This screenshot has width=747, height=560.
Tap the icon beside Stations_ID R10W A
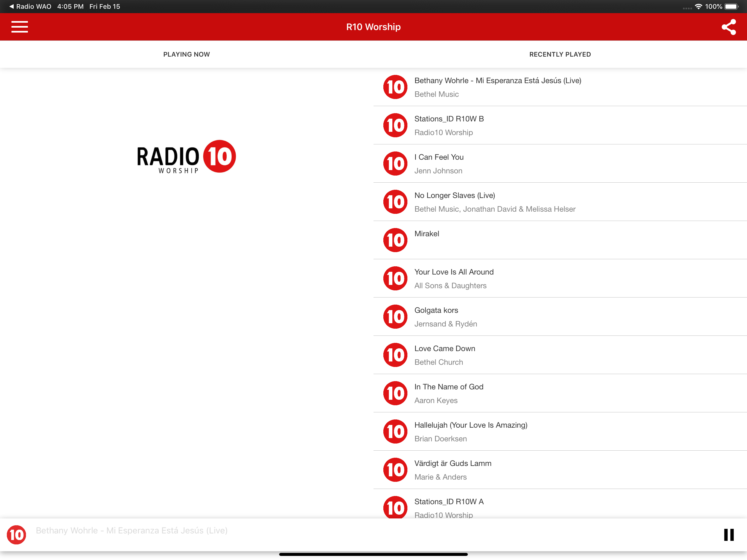[x=395, y=508]
